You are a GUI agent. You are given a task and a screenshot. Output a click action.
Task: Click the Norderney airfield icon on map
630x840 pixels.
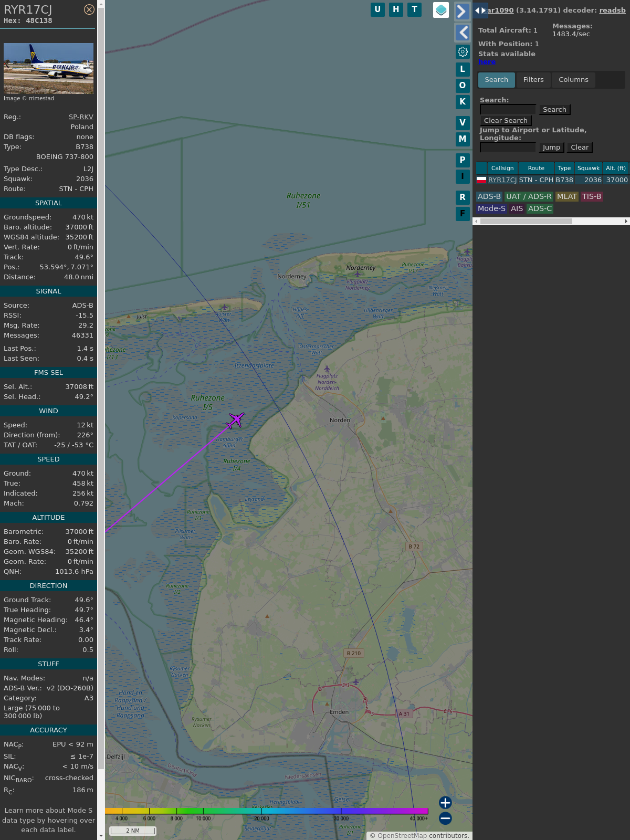(x=358, y=274)
